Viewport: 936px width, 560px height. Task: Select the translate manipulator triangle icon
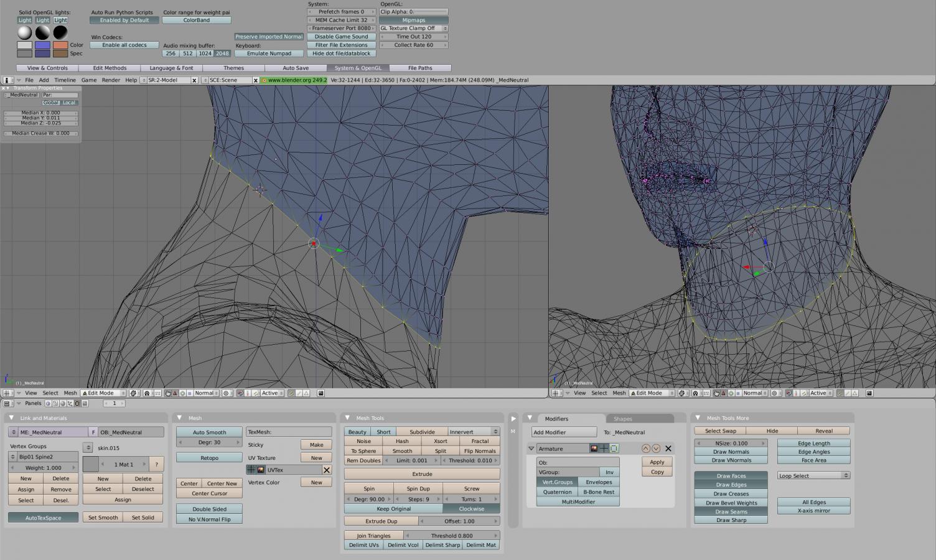(x=175, y=393)
